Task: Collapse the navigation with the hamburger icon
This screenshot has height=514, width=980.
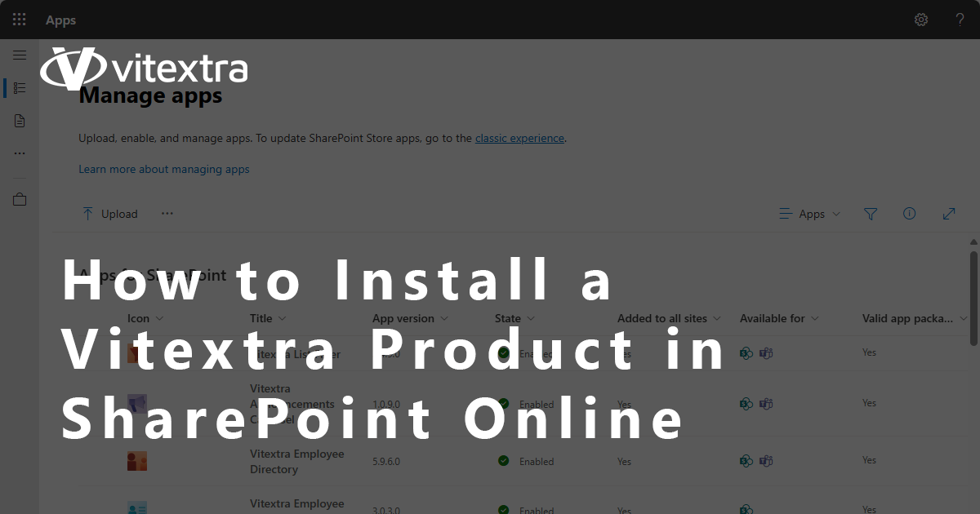Action: click(x=19, y=55)
